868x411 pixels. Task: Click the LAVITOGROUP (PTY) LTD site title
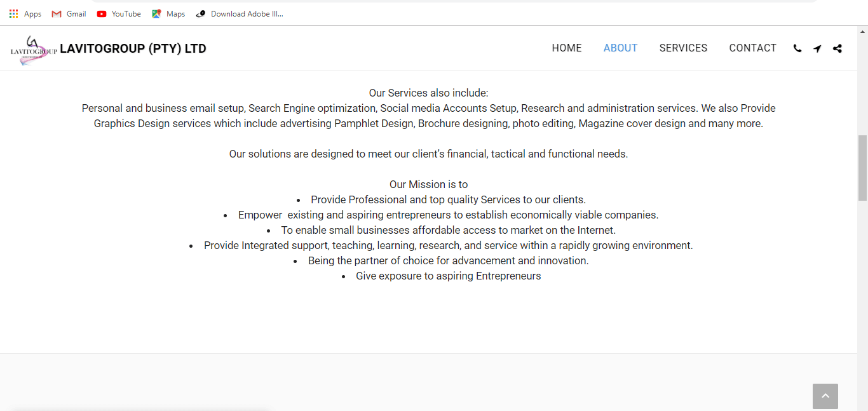tap(133, 49)
